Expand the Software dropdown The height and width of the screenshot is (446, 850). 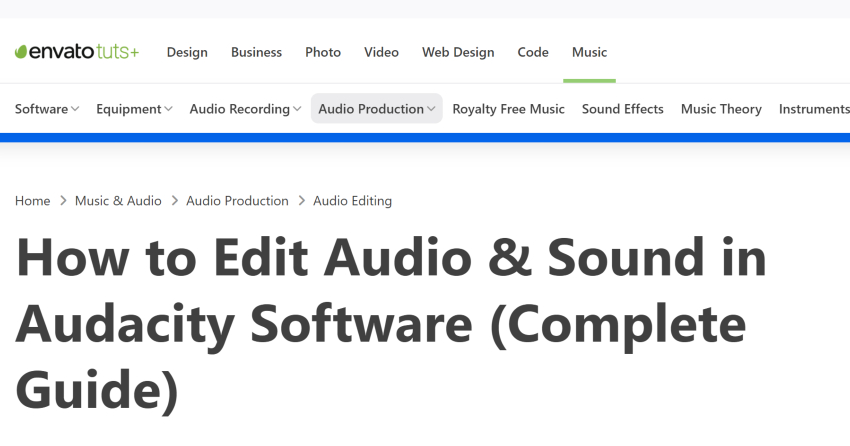tap(47, 109)
